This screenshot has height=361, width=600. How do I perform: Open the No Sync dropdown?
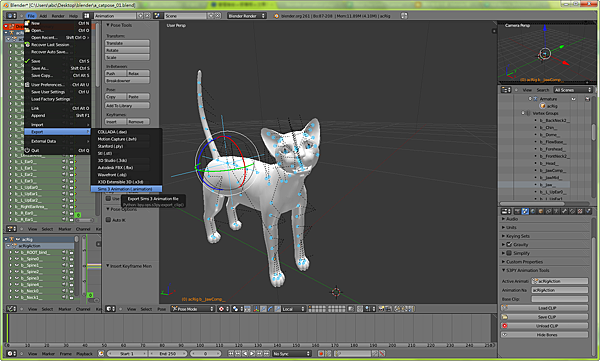292,353
